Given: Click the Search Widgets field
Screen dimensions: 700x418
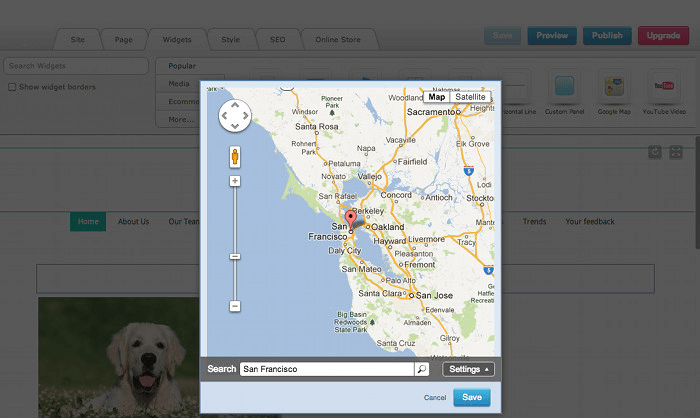Looking at the screenshot, I should click(76, 66).
